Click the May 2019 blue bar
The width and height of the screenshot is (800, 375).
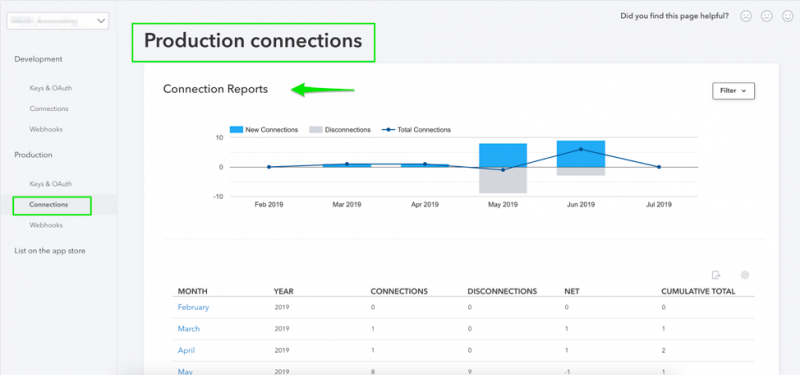coord(503,155)
